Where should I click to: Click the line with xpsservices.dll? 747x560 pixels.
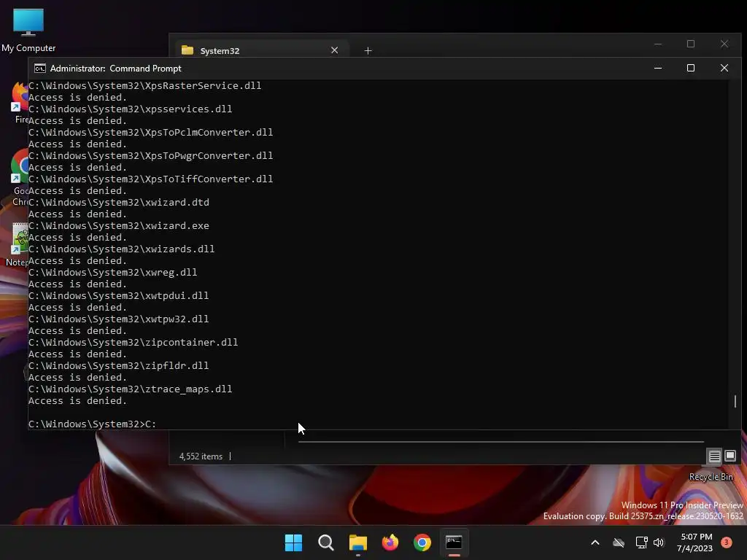coord(130,109)
